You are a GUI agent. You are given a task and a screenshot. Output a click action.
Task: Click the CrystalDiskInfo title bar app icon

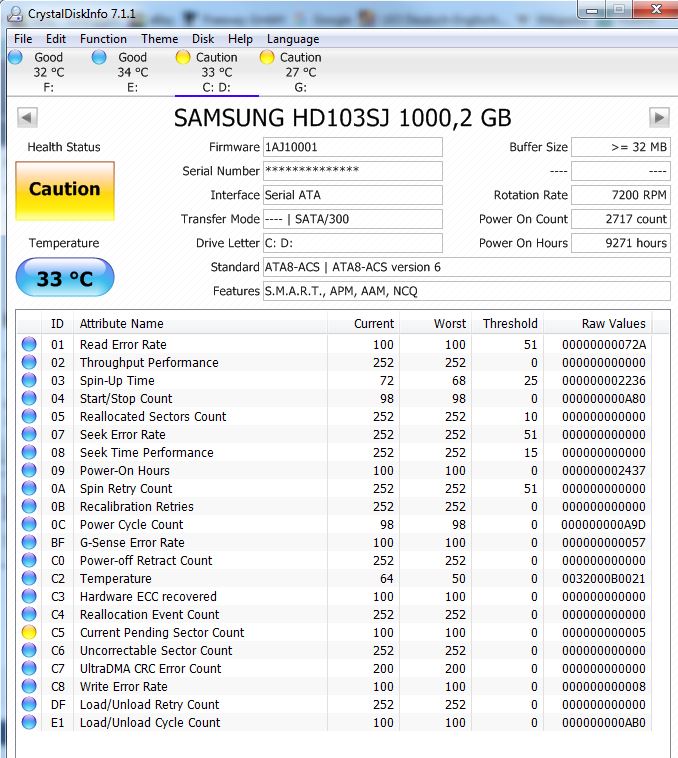tap(15, 14)
